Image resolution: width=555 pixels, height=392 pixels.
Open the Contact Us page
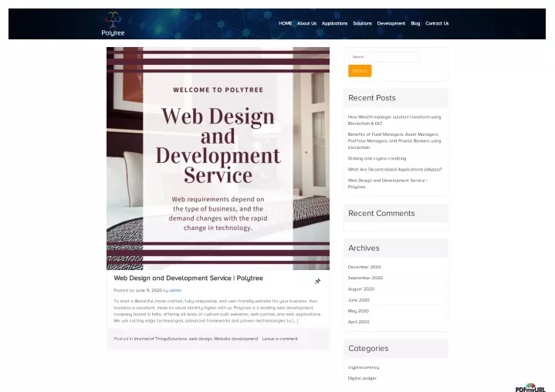click(437, 23)
